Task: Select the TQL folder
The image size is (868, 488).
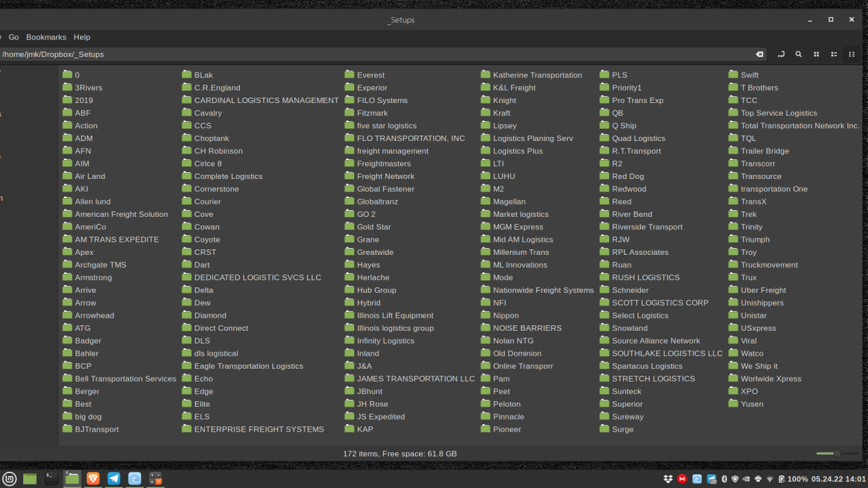Action: (x=743, y=138)
